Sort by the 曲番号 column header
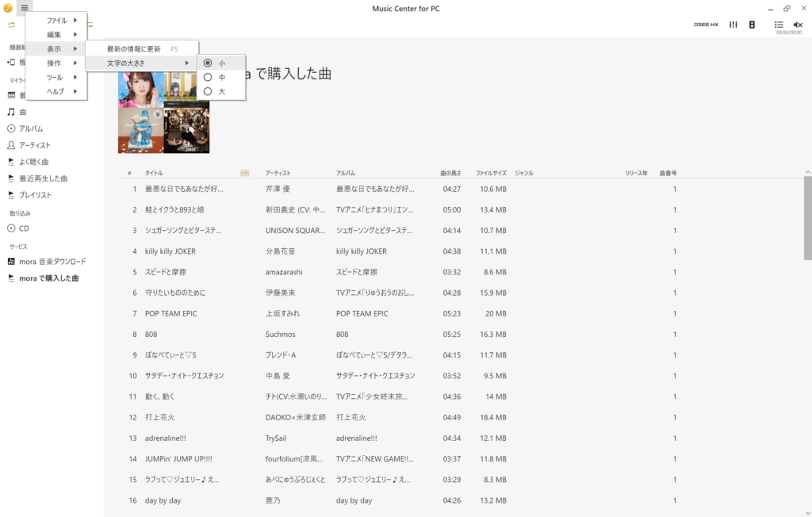 pyautogui.click(x=668, y=173)
